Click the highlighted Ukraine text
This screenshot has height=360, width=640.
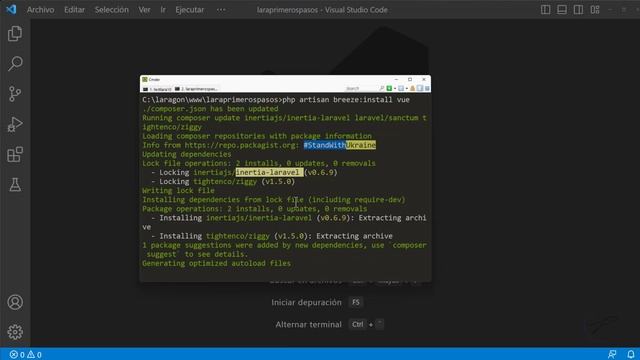tap(361, 145)
